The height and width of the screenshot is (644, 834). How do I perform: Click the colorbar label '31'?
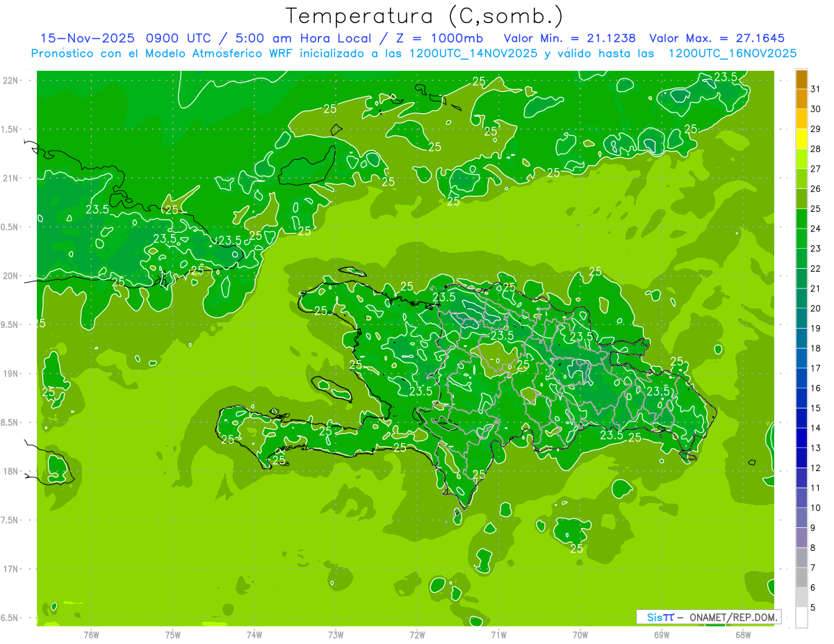pyautogui.click(x=816, y=90)
